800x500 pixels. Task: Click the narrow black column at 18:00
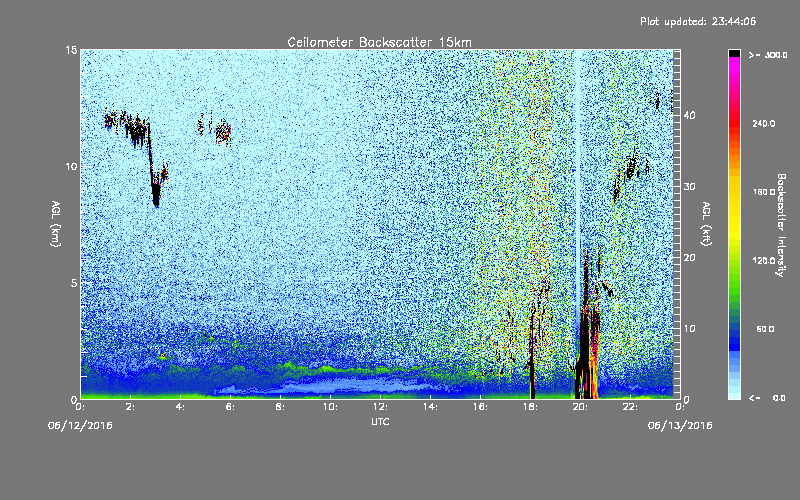tap(532, 357)
